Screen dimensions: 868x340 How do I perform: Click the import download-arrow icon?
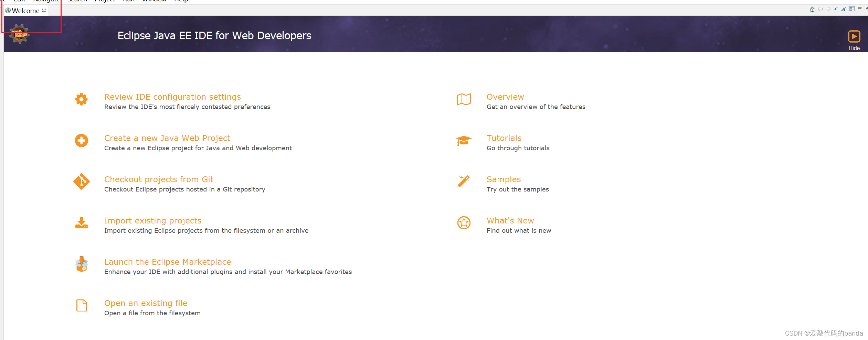(82, 223)
